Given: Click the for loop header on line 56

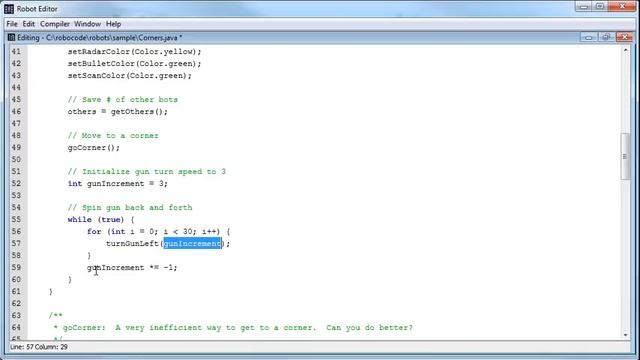Looking at the screenshot, I should 158,231.
